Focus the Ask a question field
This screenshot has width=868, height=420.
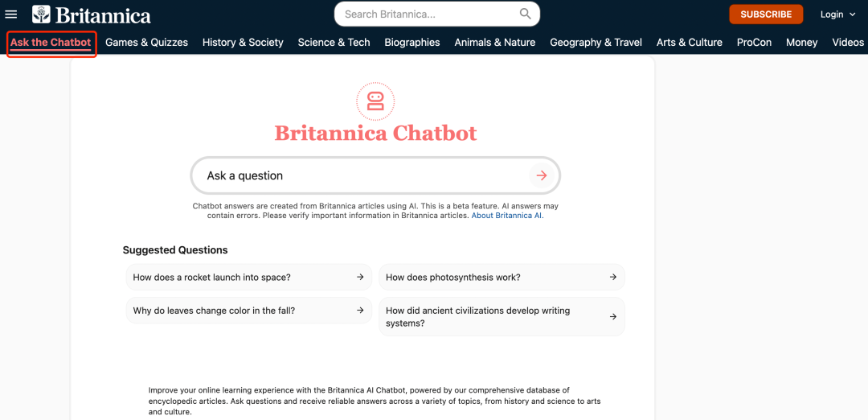point(362,175)
